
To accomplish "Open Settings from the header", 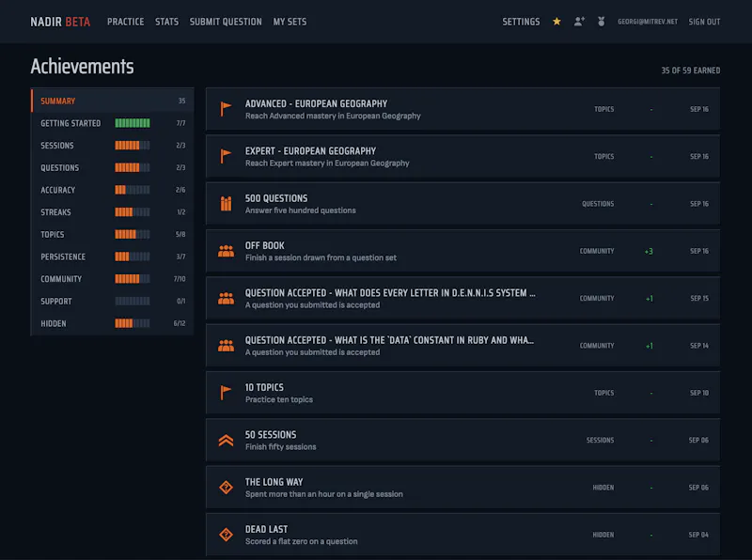I will tap(521, 22).
